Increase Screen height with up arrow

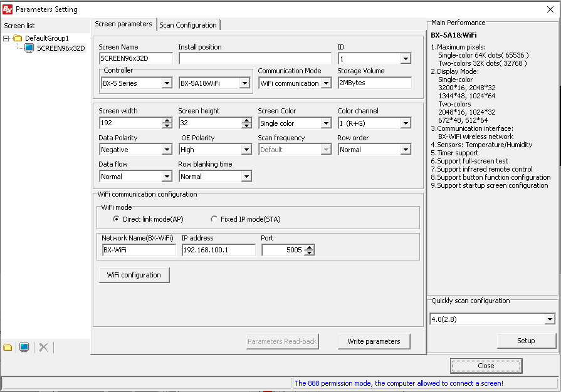coord(246,120)
